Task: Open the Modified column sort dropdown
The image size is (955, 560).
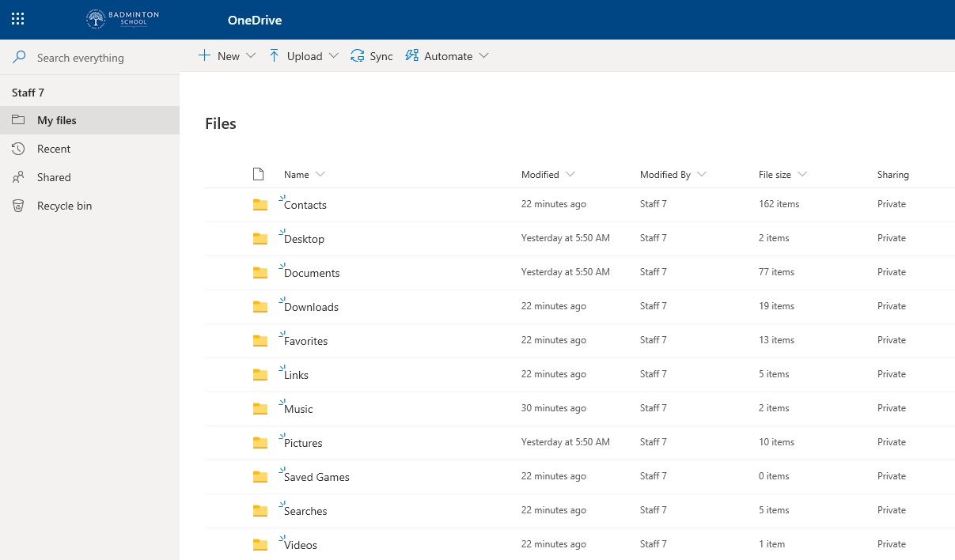Action: coord(570,175)
